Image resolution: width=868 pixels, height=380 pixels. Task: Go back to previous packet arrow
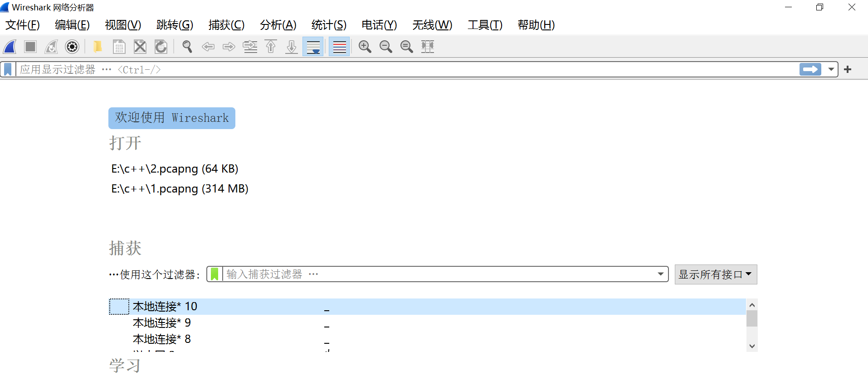click(x=208, y=47)
